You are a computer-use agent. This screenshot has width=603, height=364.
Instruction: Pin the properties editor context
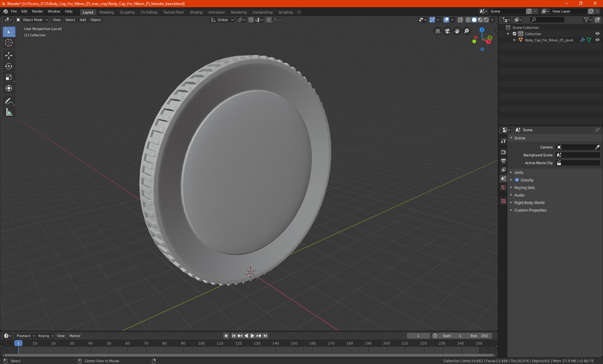597,130
